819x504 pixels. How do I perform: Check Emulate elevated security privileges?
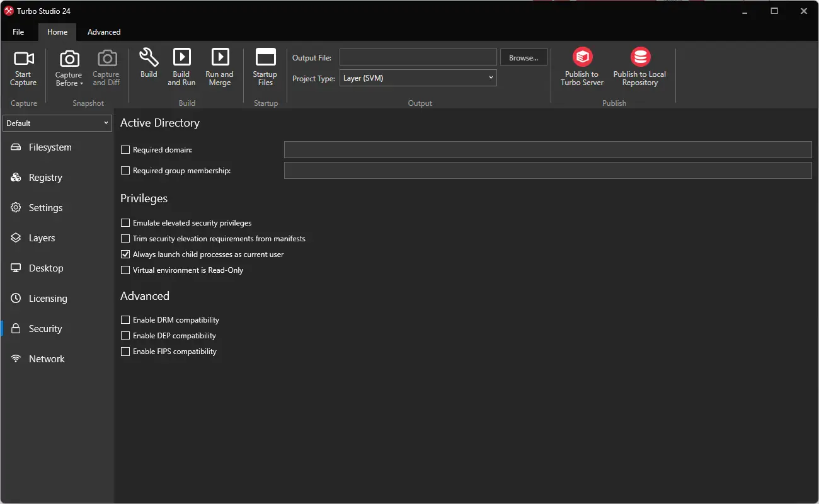tap(125, 223)
